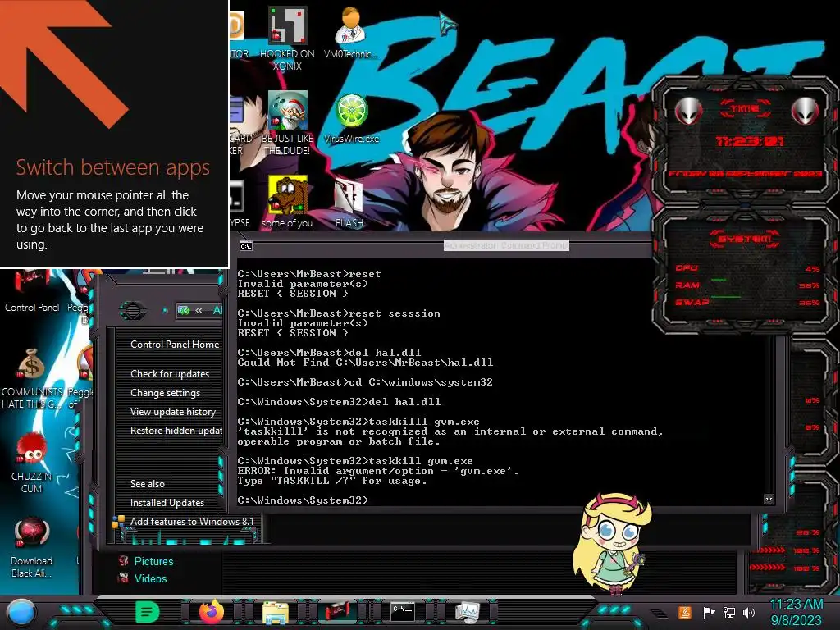Click the RAM usage row in System widget
Image resolution: width=840 pixels, height=630 pixels.
point(747,285)
